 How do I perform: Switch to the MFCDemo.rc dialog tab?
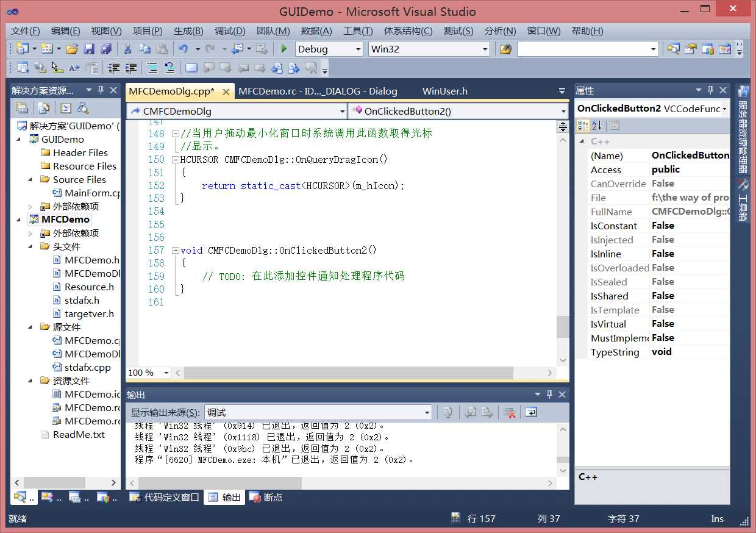point(318,91)
